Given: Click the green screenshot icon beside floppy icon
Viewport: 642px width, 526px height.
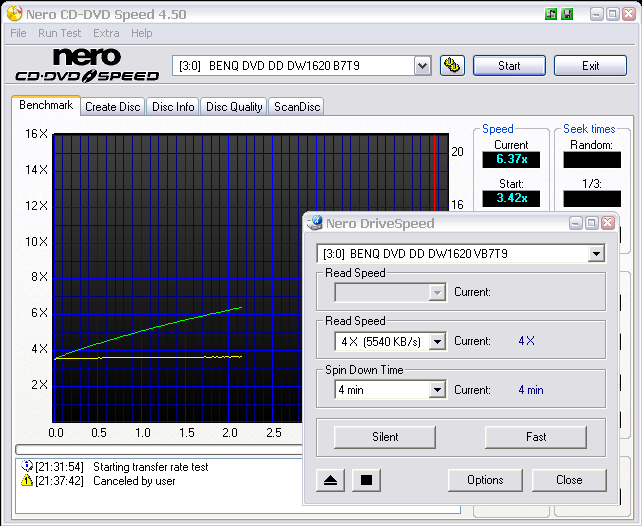Looking at the screenshot, I should click(551, 14).
